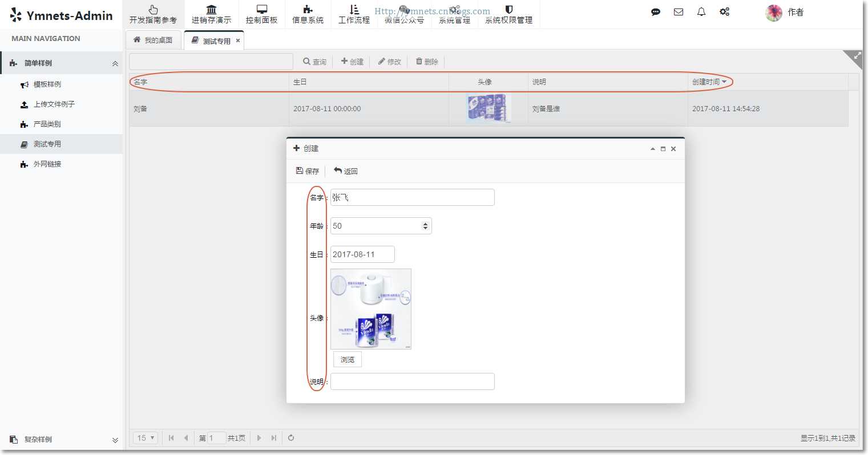This screenshot has height=455, width=868.
Task: Collapse the 创建 dialog with up arrow
Action: [x=653, y=149]
